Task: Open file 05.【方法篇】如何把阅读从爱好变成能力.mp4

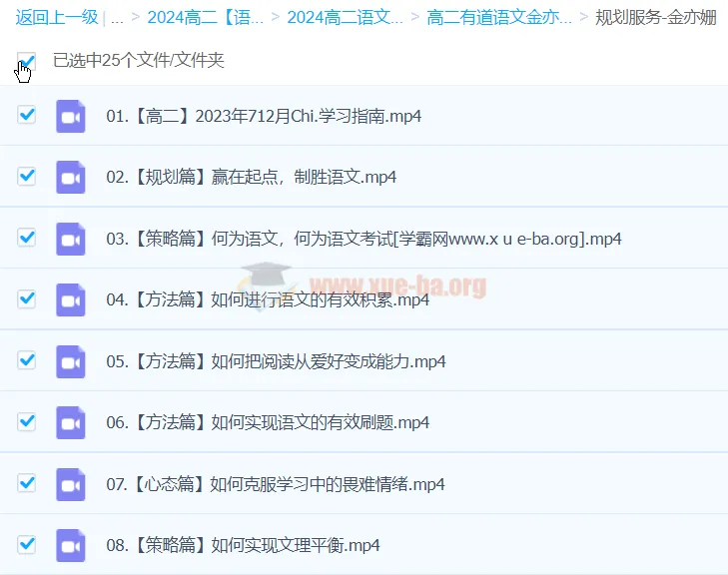Action: [276, 361]
